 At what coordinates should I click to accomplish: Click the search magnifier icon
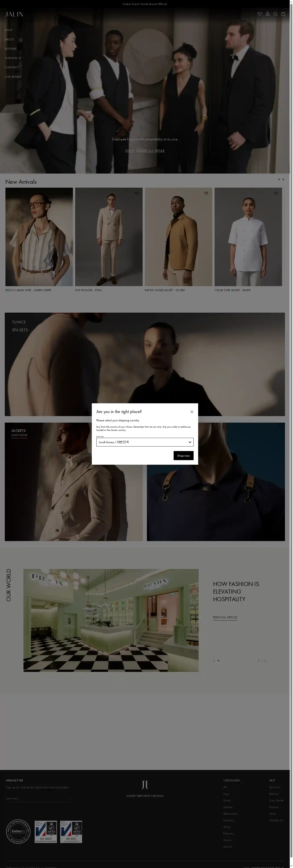tap(275, 14)
